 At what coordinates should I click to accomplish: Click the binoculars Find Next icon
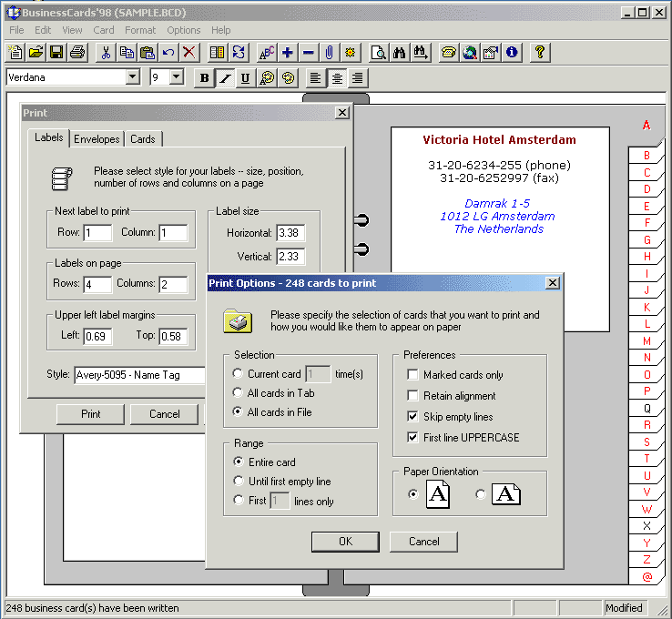coord(421,53)
